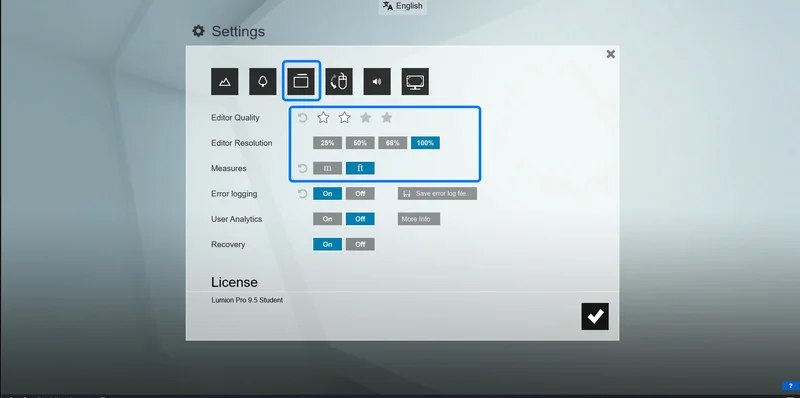Set Editor Resolution to 25%
800x398 pixels.
[328, 143]
